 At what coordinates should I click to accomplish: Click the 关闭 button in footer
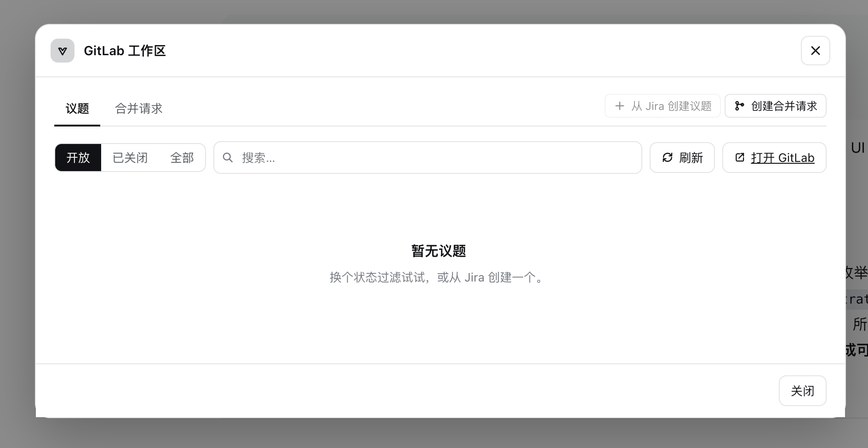point(803,391)
